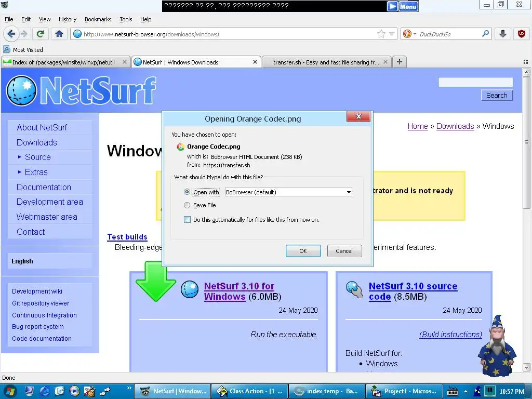Bookmark this page with the star icon
Image resolution: width=532 pixels, height=399 pixels.
point(381,34)
